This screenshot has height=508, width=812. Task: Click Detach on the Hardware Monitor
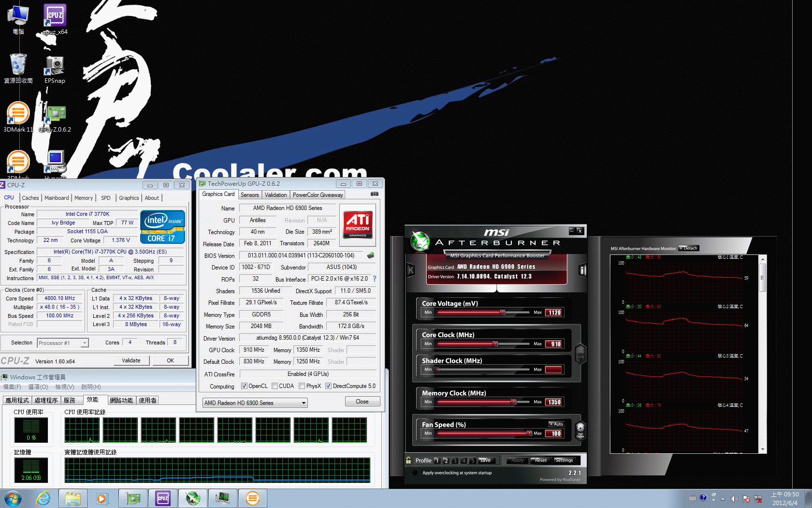pyautogui.click(x=689, y=248)
